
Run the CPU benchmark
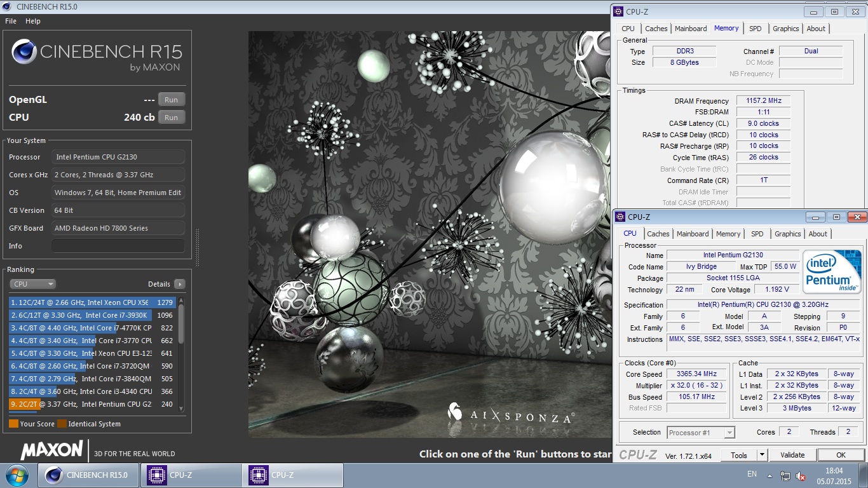[x=172, y=118]
